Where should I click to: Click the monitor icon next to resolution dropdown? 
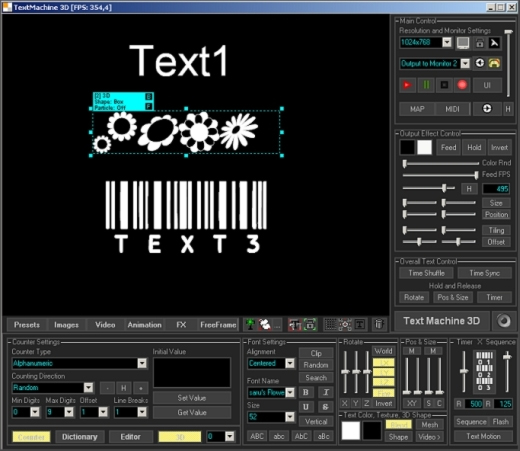coord(463,43)
